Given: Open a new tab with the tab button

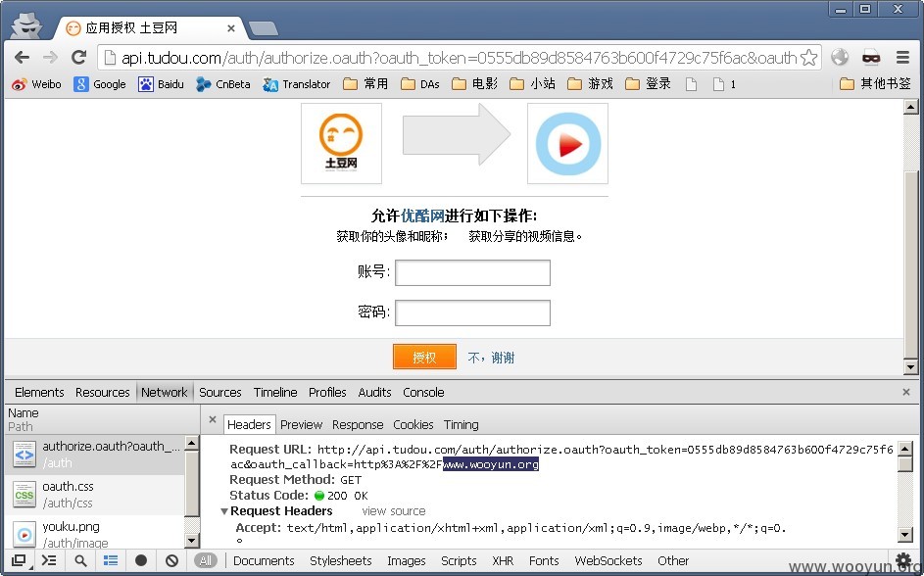Looking at the screenshot, I should click(263, 28).
